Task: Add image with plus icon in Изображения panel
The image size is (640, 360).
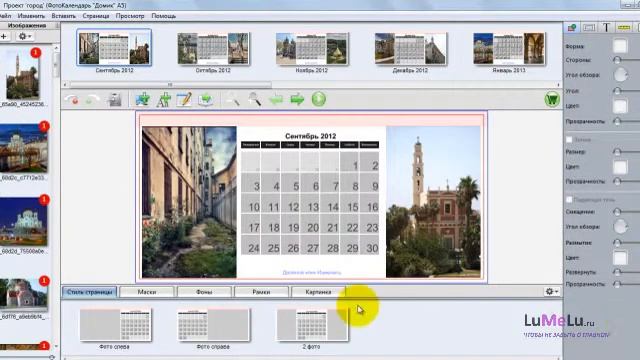Action: coord(4,36)
